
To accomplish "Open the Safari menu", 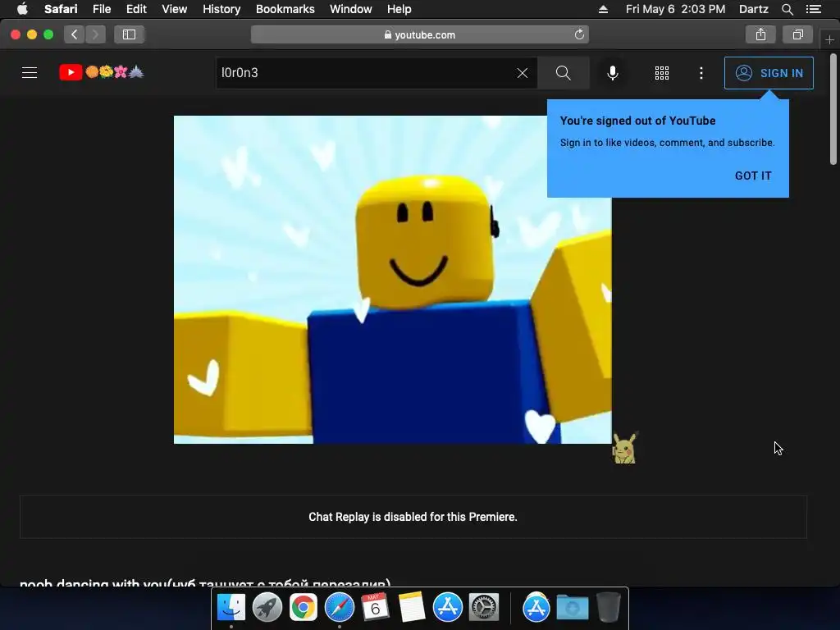I will tap(61, 9).
